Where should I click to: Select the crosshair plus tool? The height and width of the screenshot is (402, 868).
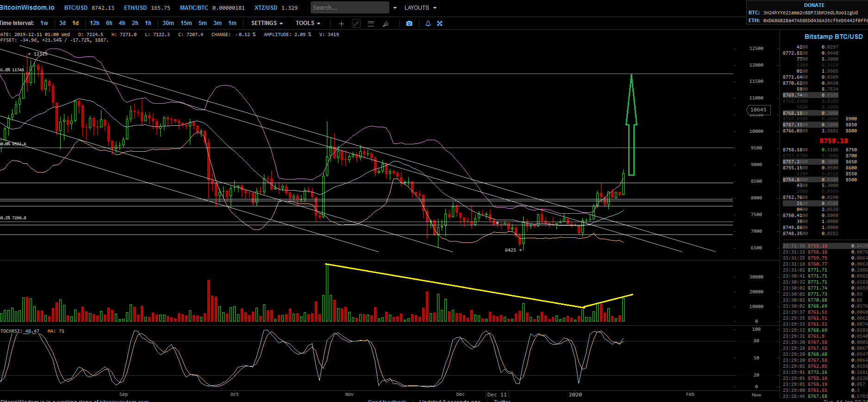pos(341,24)
